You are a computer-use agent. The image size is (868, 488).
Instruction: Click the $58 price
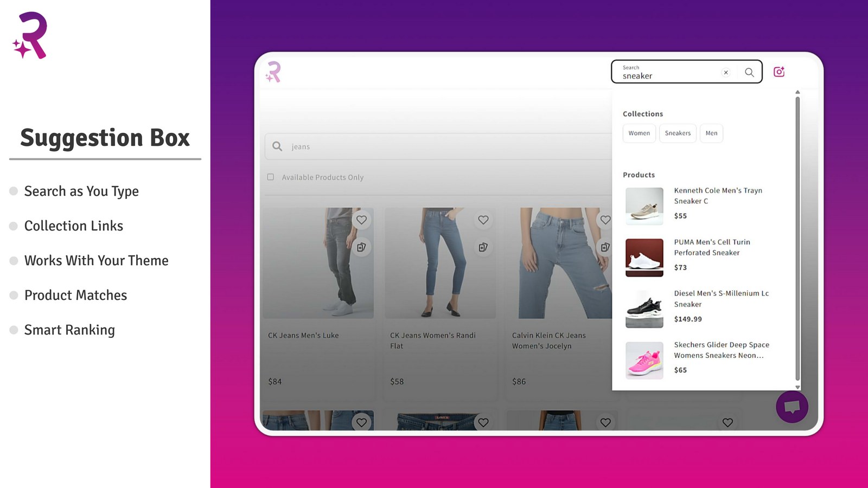(397, 382)
